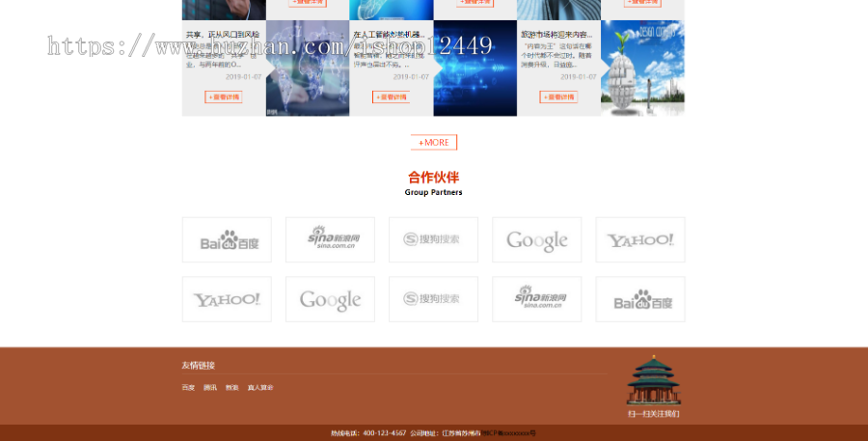Click the Yahoo logo in upper partner row
This screenshot has height=441, width=868.
point(640,240)
